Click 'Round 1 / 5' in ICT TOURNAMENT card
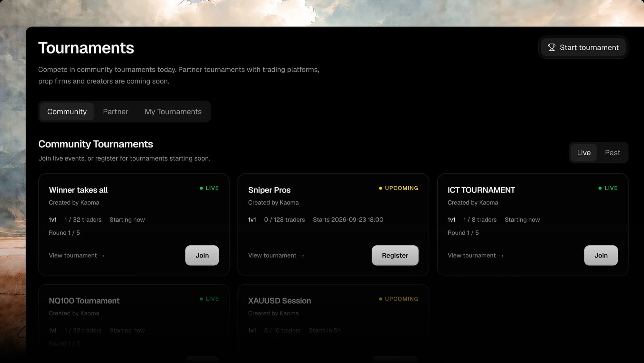The height and width of the screenshot is (363, 644). [463, 233]
